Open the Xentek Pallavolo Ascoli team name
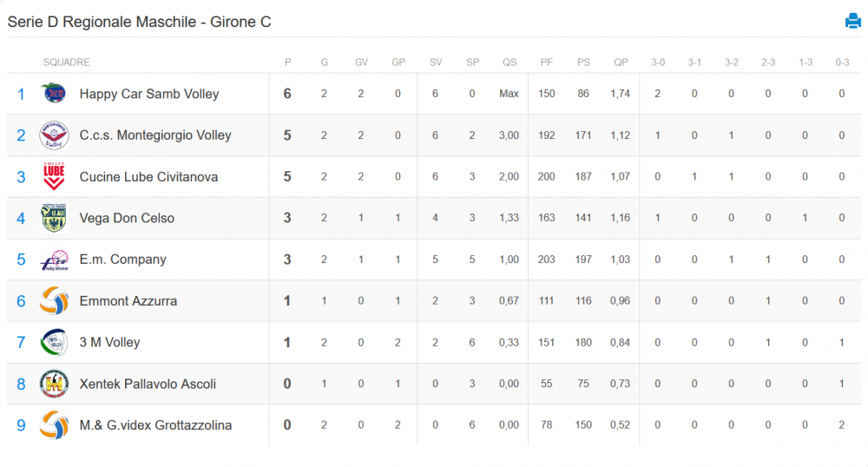868x467 pixels. click(148, 384)
